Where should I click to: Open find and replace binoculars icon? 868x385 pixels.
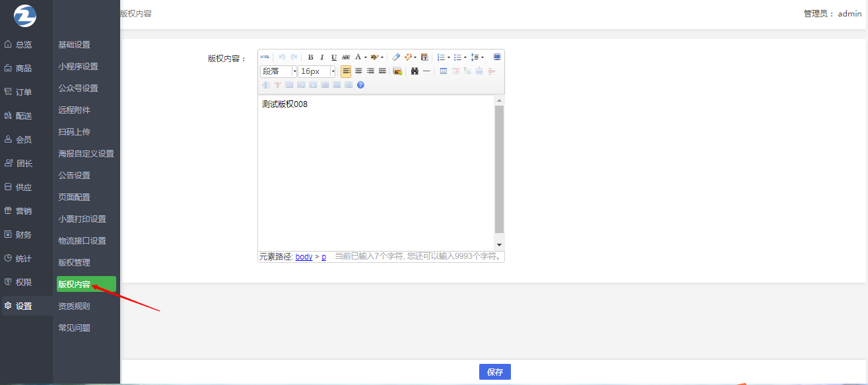coord(415,71)
